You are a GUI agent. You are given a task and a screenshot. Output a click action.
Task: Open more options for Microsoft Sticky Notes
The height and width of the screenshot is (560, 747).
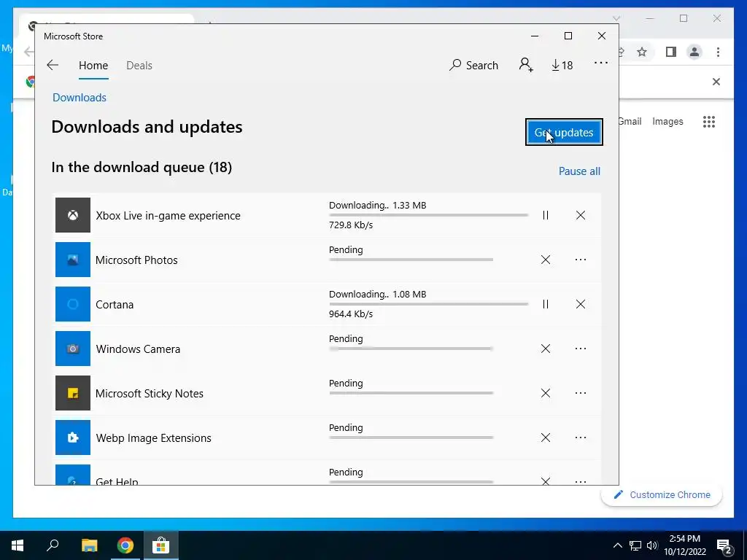(580, 393)
